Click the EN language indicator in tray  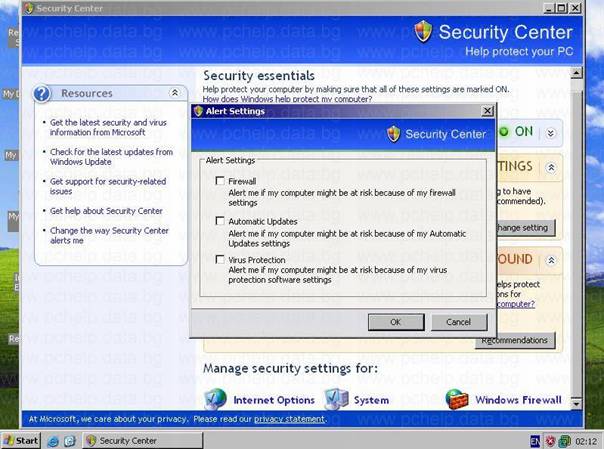coord(534,440)
